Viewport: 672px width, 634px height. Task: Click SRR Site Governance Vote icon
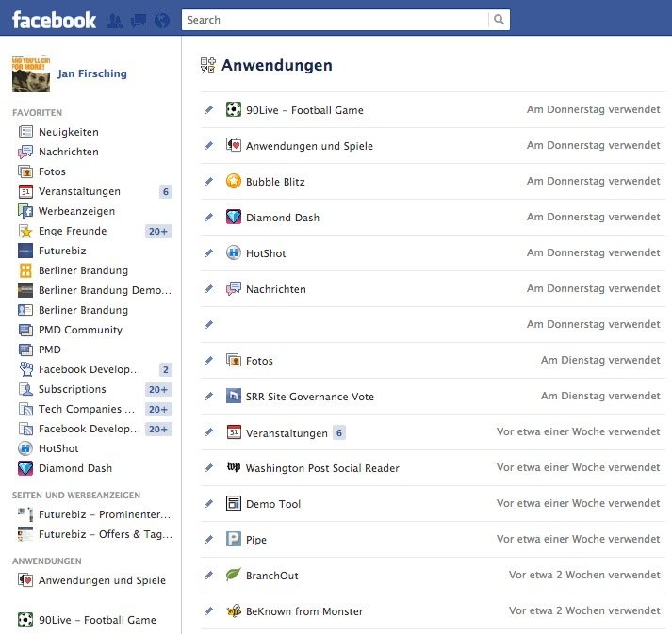[234, 396]
